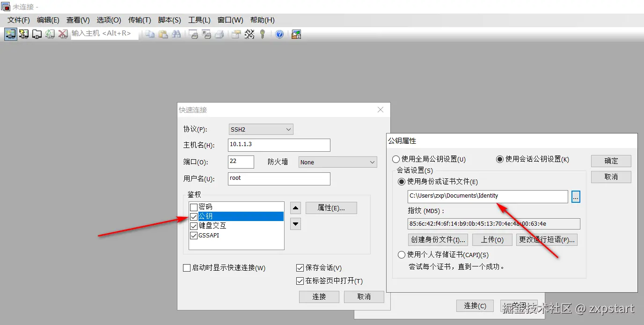Viewport: 644px width, 325px height.
Task: Move authentication method down with arrow button
Action: [x=295, y=224]
